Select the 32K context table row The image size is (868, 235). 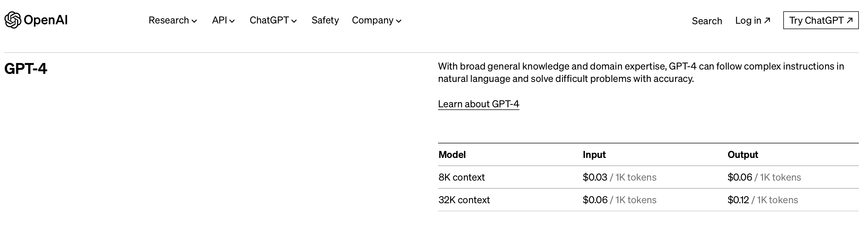tap(464, 200)
